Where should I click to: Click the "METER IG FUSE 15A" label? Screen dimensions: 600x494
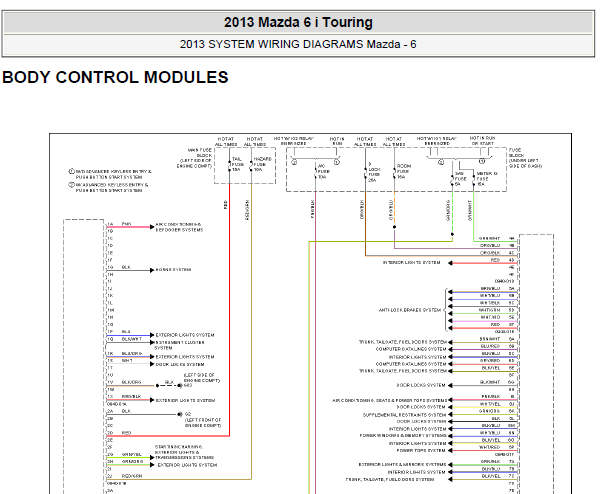[486, 179]
